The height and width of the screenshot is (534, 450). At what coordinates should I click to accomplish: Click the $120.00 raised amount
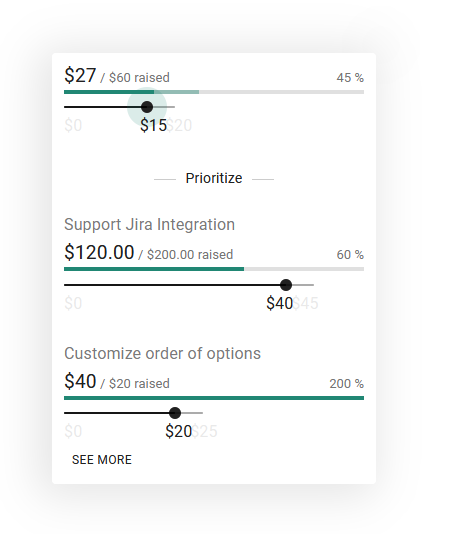(99, 252)
